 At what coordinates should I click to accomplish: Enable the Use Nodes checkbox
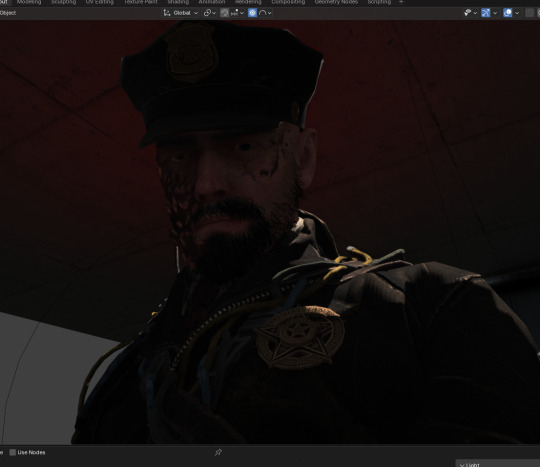(13, 453)
